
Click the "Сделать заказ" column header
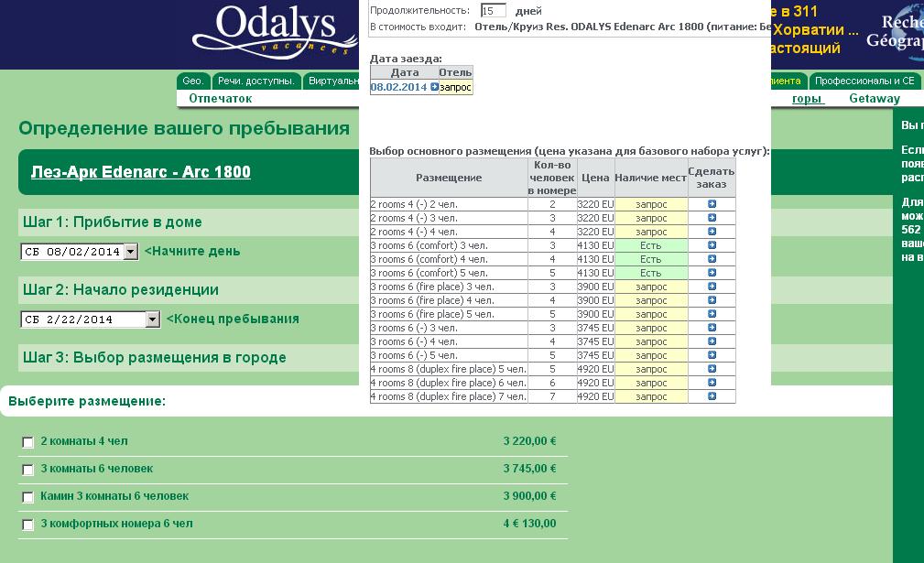coord(712,178)
